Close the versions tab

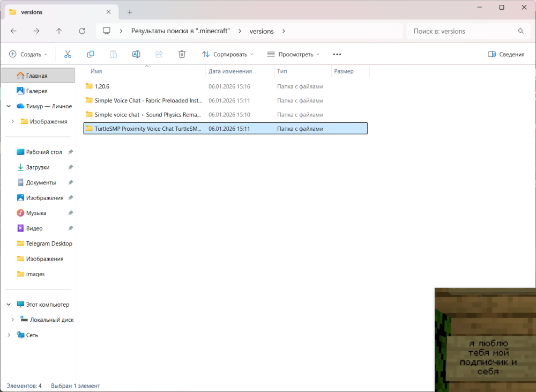click(x=108, y=12)
